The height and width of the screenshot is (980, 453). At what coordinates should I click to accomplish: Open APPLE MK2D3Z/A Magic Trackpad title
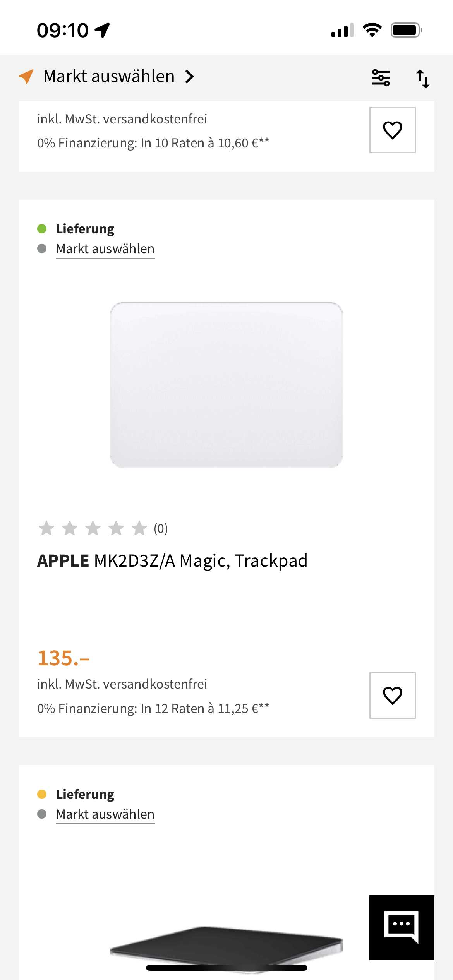[172, 561]
